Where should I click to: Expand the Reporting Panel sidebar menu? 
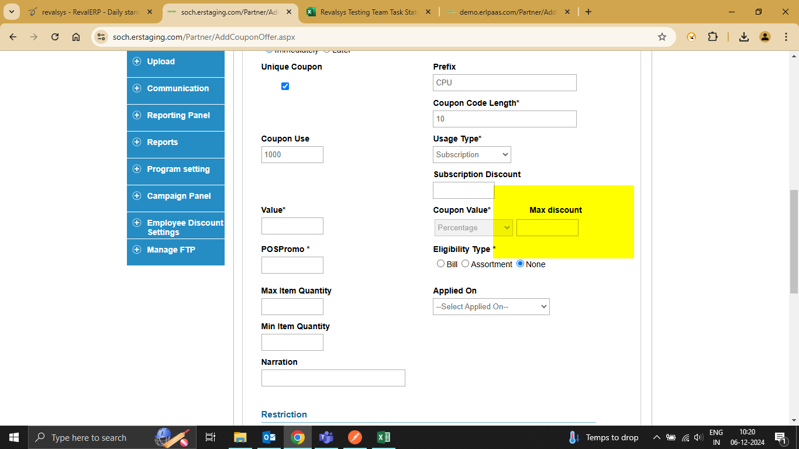coord(177,116)
